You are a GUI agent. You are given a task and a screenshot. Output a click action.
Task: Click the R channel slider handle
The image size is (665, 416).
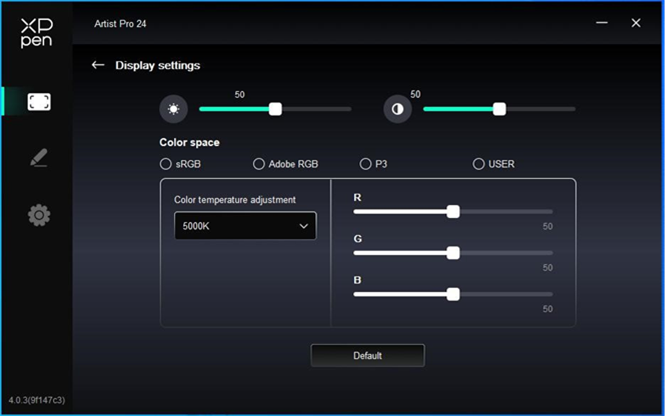[x=453, y=211]
